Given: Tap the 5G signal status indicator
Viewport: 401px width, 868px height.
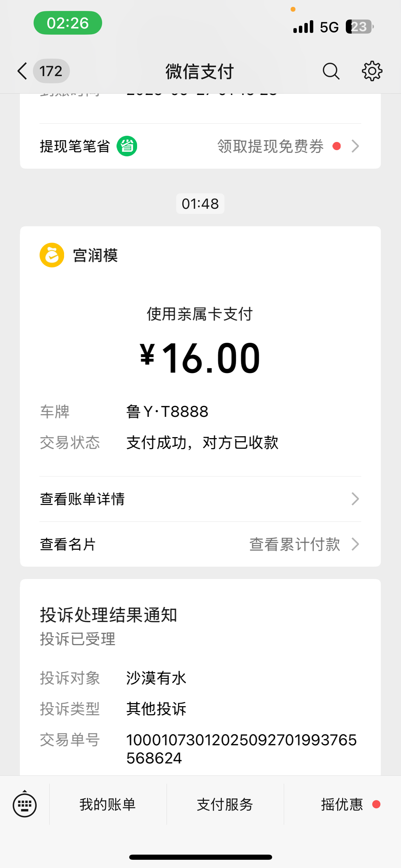Looking at the screenshot, I should point(329,27).
